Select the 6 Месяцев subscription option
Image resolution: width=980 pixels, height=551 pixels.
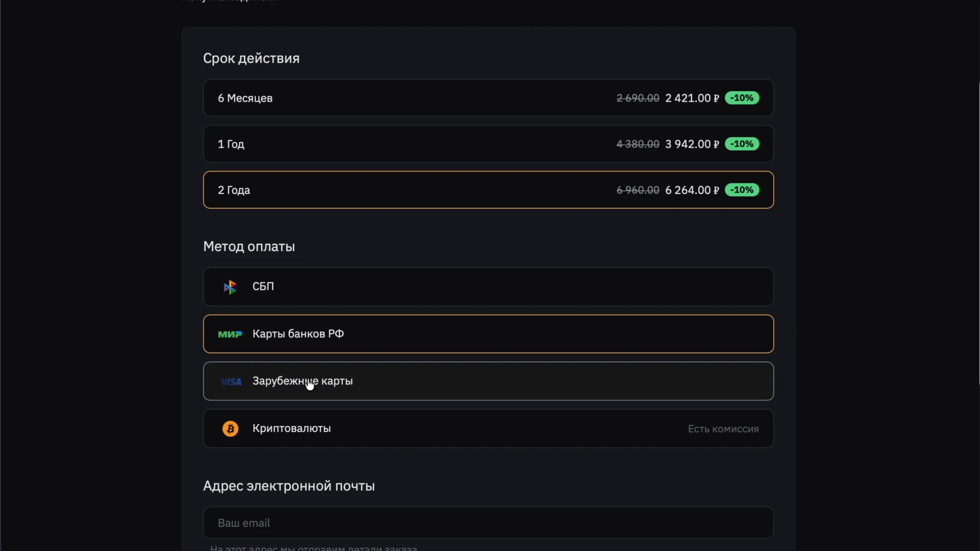coord(488,98)
